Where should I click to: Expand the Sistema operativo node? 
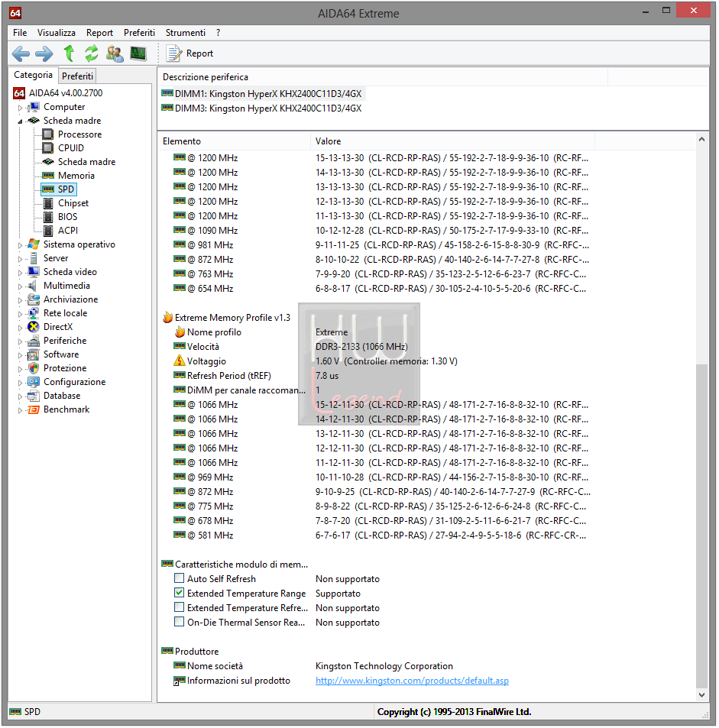(x=20, y=244)
